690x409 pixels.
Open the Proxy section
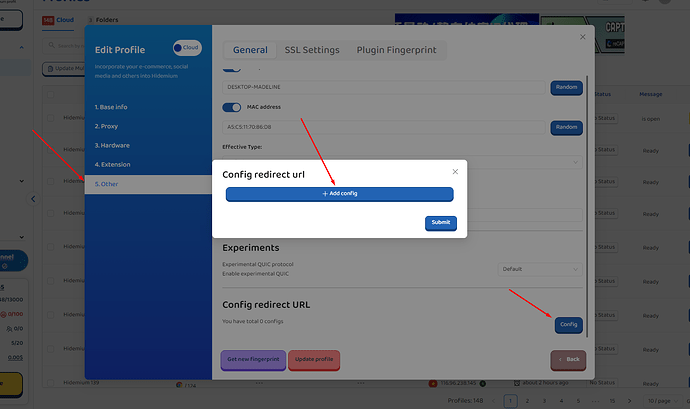(x=107, y=126)
